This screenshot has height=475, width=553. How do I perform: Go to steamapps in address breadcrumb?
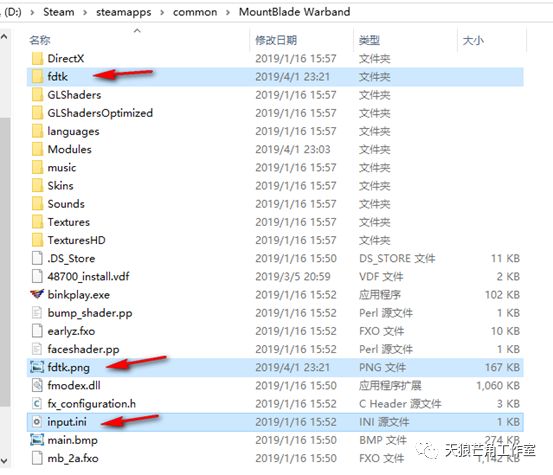tap(123, 12)
